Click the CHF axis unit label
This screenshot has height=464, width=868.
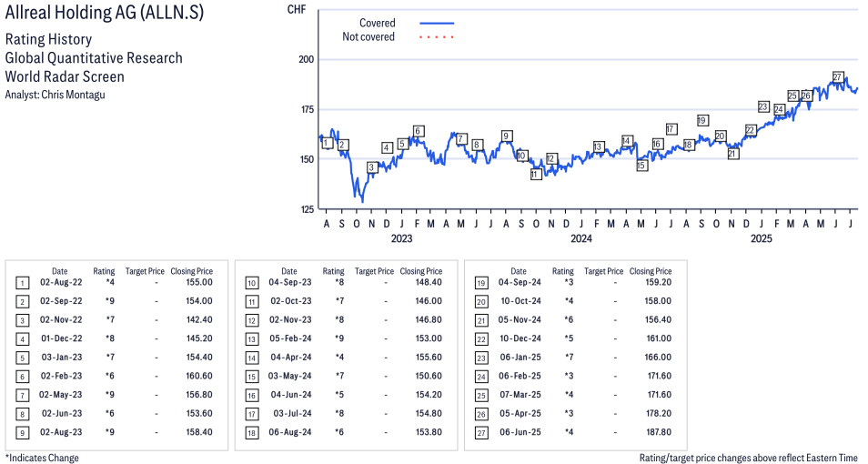pos(297,9)
